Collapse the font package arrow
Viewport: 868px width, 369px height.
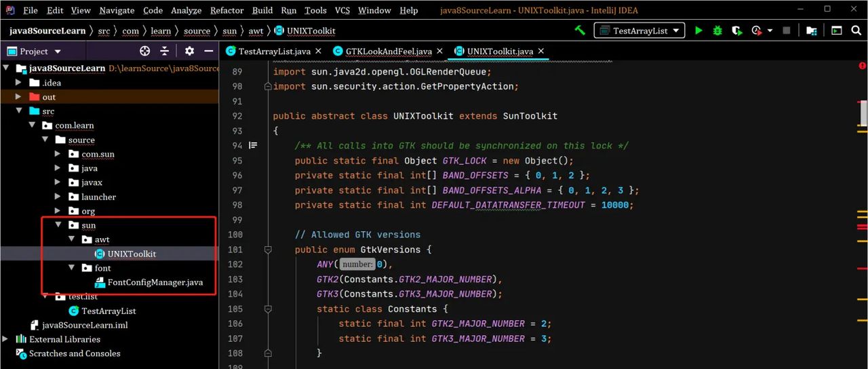coord(71,268)
